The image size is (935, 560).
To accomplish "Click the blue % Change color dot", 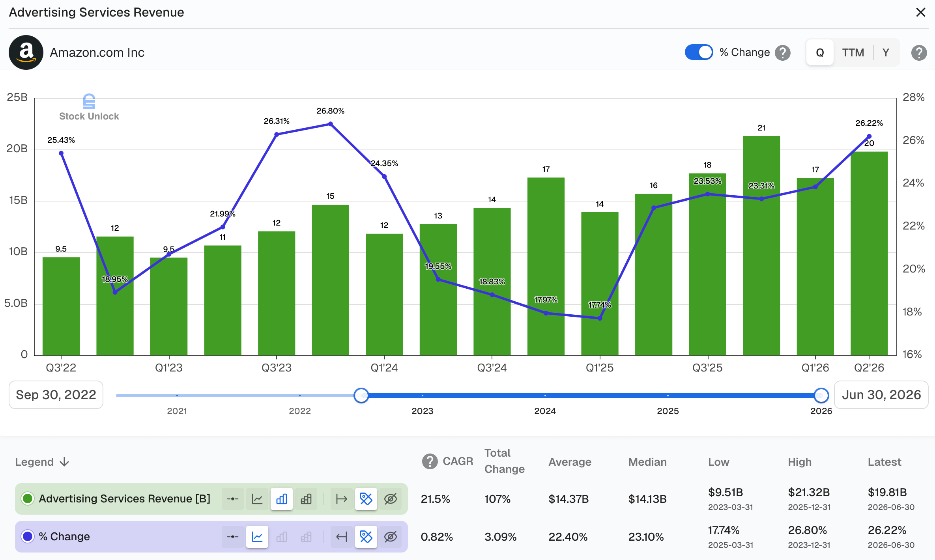I will 28,537.
